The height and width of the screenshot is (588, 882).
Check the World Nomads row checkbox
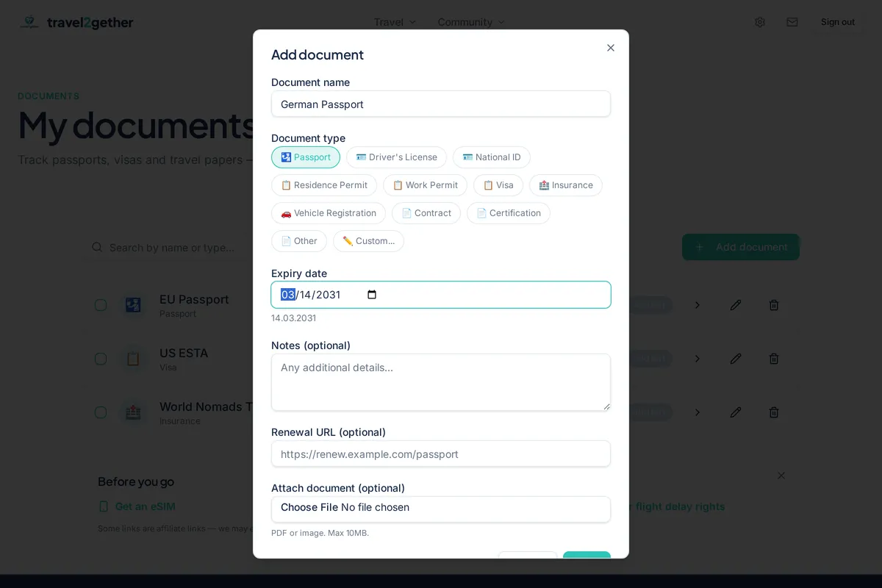coord(101,412)
